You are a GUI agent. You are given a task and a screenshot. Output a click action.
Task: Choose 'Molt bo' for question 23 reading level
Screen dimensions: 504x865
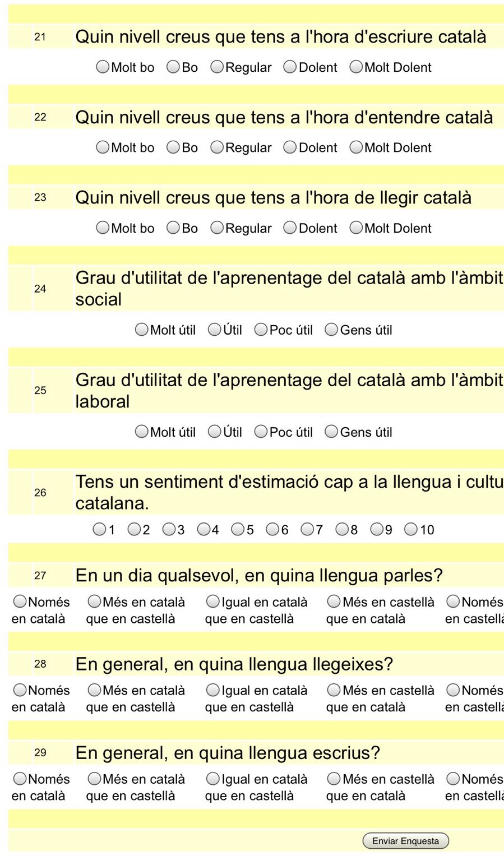103,228
